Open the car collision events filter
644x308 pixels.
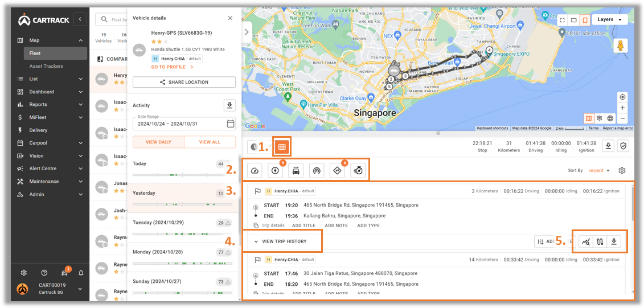point(296,171)
